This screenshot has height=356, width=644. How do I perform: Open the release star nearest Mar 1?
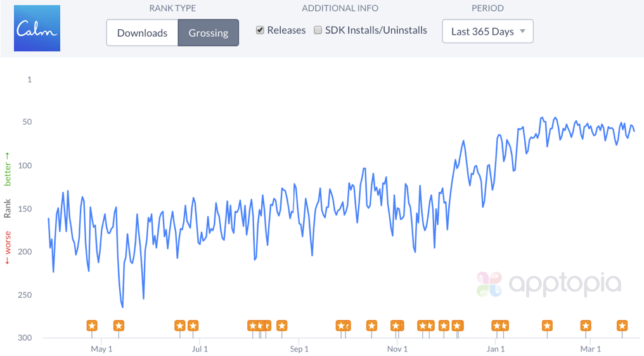[x=586, y=326]
